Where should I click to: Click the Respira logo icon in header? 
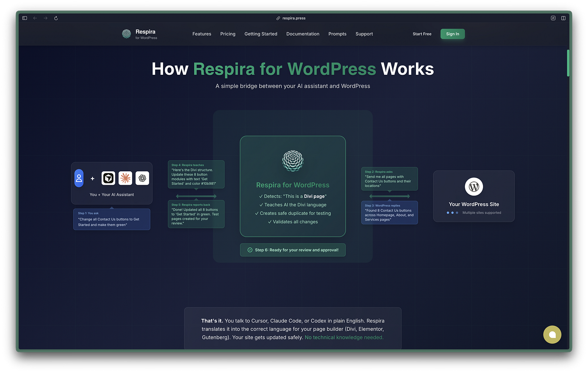click(126, 34)
